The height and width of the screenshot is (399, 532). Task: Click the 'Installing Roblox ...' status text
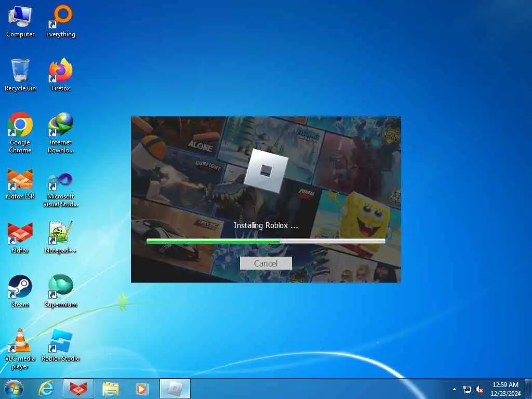tap(265, 225)
